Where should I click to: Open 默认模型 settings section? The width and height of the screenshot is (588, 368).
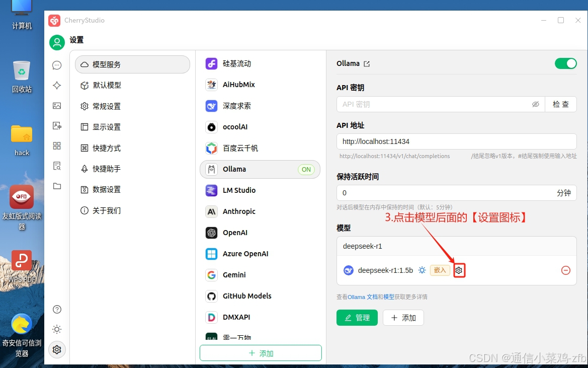132,85
